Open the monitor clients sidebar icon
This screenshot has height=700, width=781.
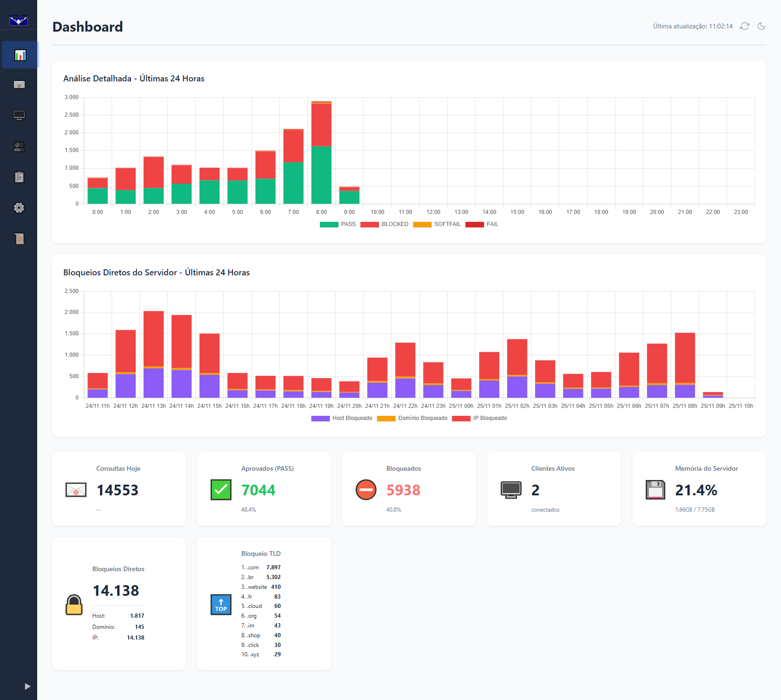[x=19, y=115]
